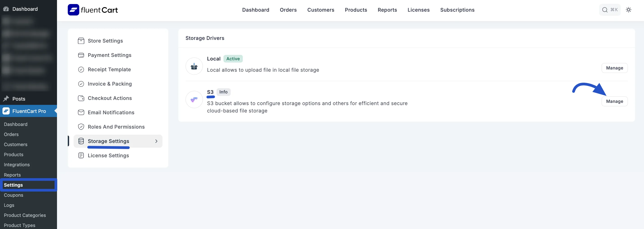Image resolution: width=644 pixels, height=229 pixels.
Task: Click the Storage Settings database icon
Action: tap(81, 141)
